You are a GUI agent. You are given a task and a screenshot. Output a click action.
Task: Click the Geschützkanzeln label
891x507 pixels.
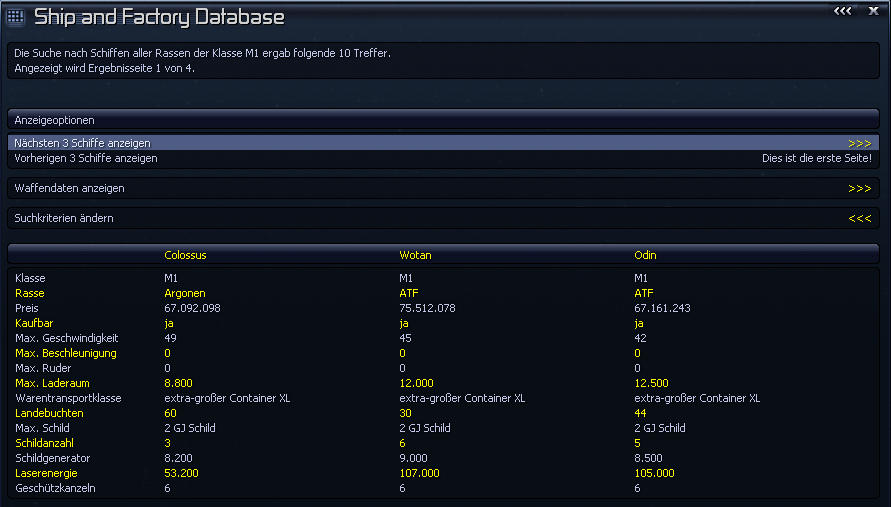[55, 488]
